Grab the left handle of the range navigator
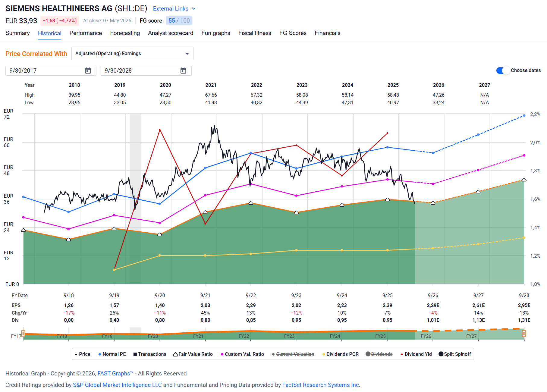The width and height of the screenshot is (547, 392). coord(23,333)
